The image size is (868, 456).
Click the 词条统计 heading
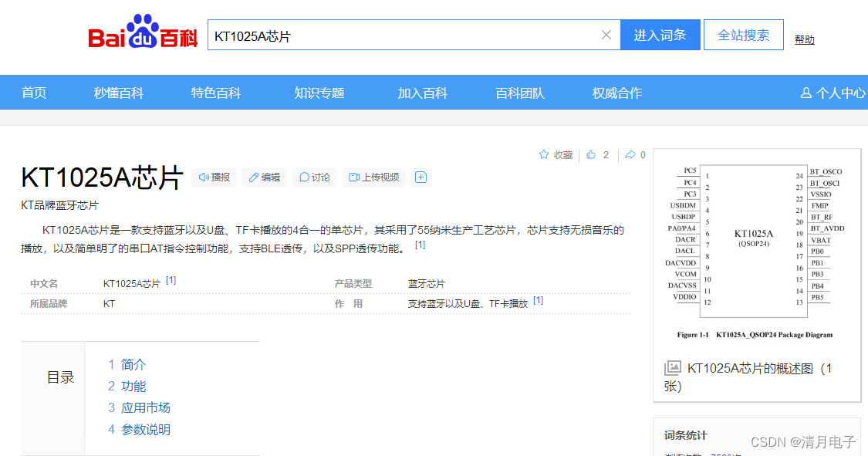coord(685,435)
